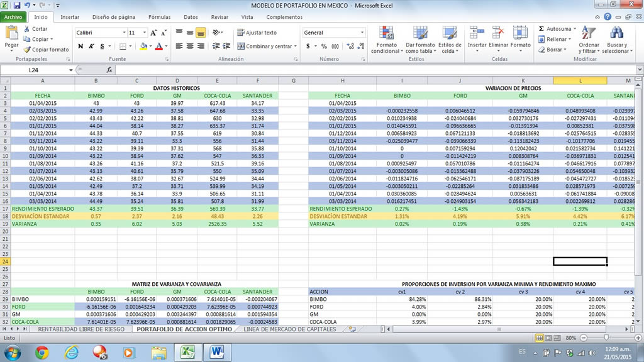The image size is (644, 362).
Task: Save the workbook from quick access toolbar
Action: click(17, 5)
